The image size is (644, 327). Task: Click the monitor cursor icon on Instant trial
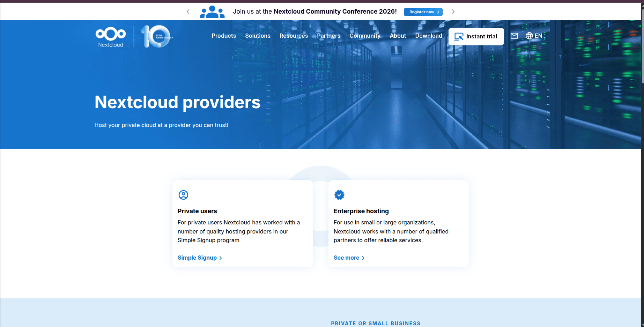[x=459, y=36]
